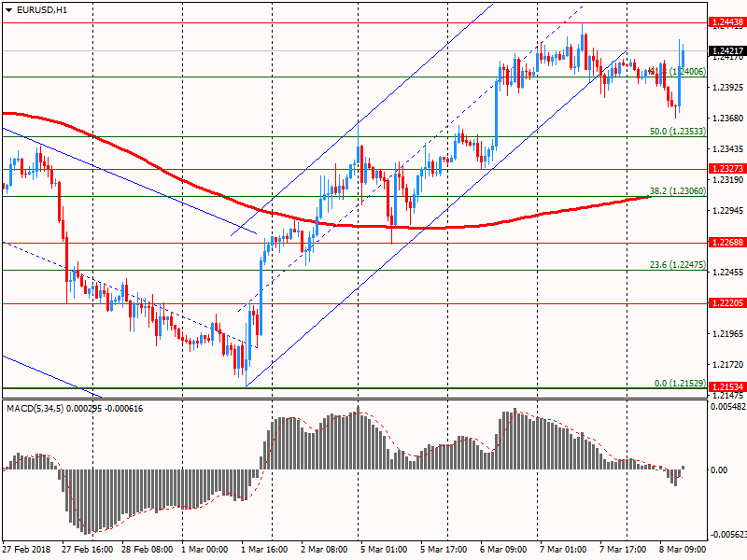Click the 2 Mar 08:00 time label
The height and width of the screenshot is (560, 747).
pyautogui.click(x=324, y=549)
